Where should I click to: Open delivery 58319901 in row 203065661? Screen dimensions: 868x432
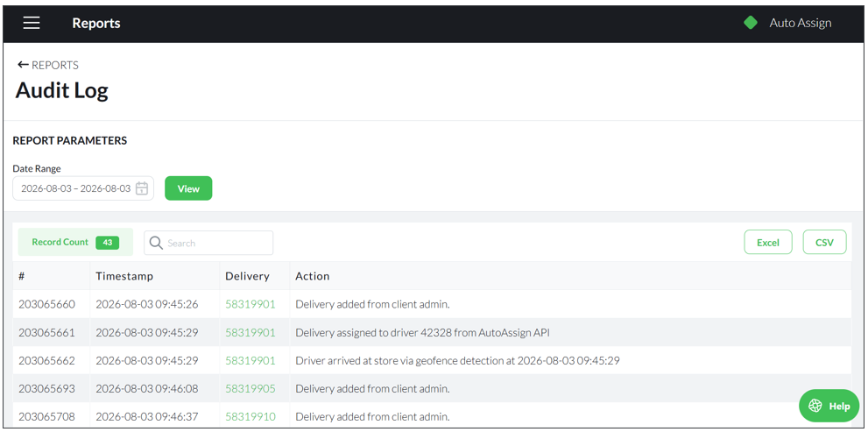coord(251,332)
